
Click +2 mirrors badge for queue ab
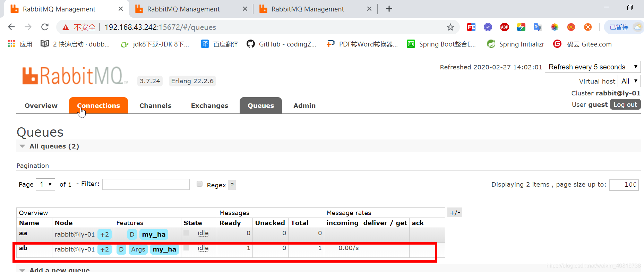pos(104,249)
